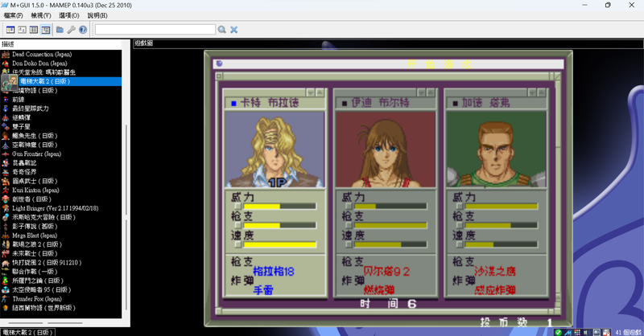
Task: Select 鱷魚先生 (日版) in the list
Action: (61, 135)
